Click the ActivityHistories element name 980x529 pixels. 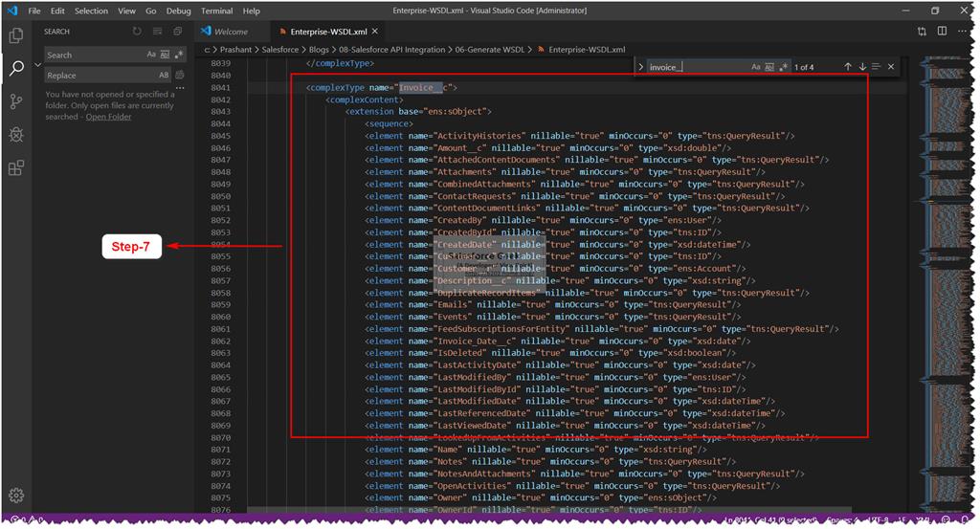point(479,136)
